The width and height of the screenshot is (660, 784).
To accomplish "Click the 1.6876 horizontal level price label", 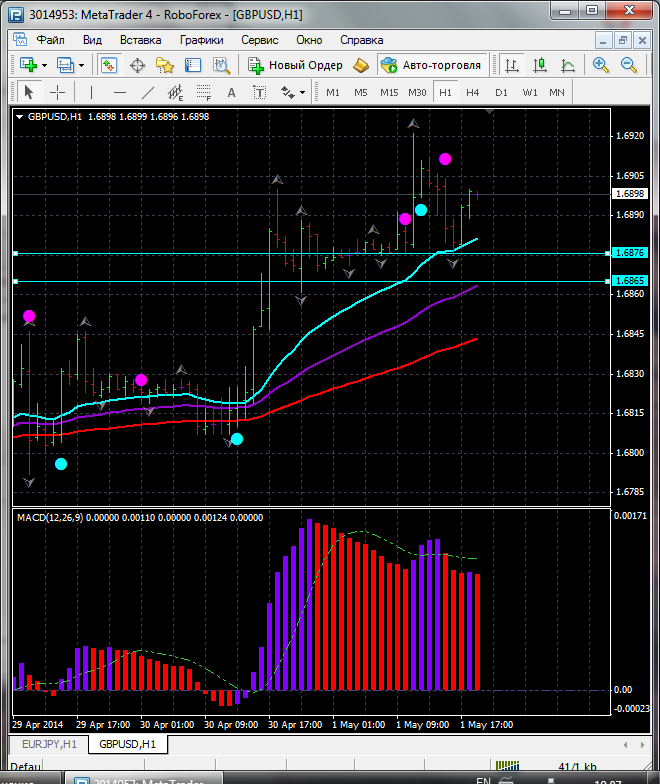I will [630, 253].
